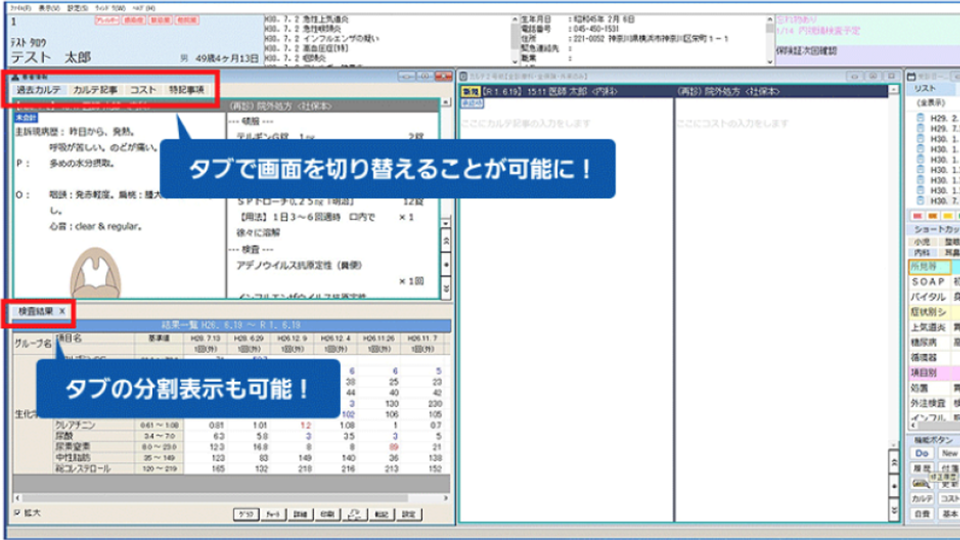Toggle the 拡大 checkbox
The height and width of the screenshot is (540, 960).
pyautogui.click(x=18, y=513)
